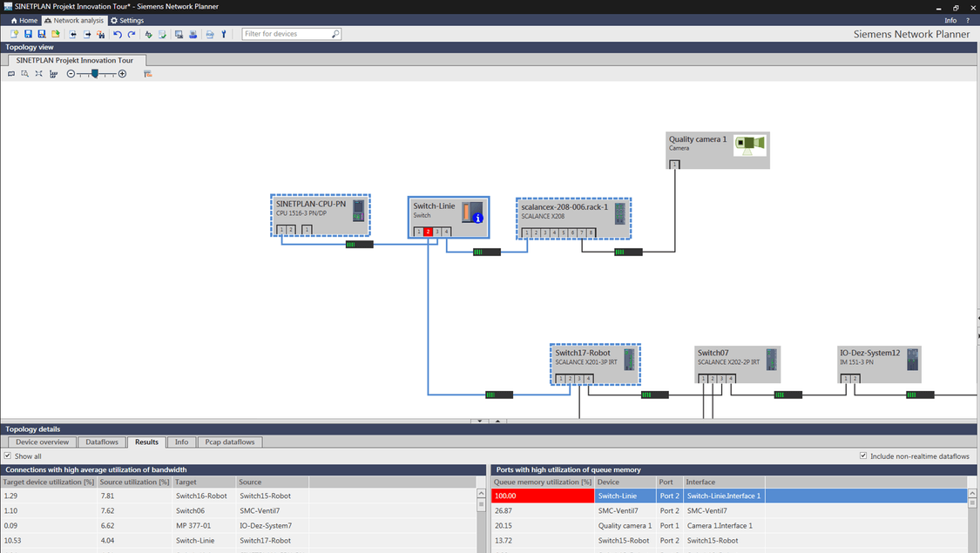980x553 pixels.
Task: Zoom out with the minus button
Action: pos(71,74)
